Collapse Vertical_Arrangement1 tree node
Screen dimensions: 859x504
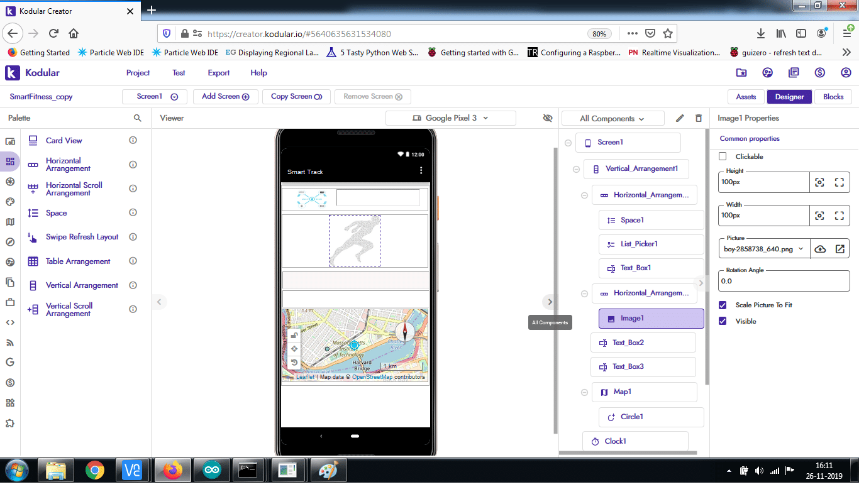[x=576, y=169]
